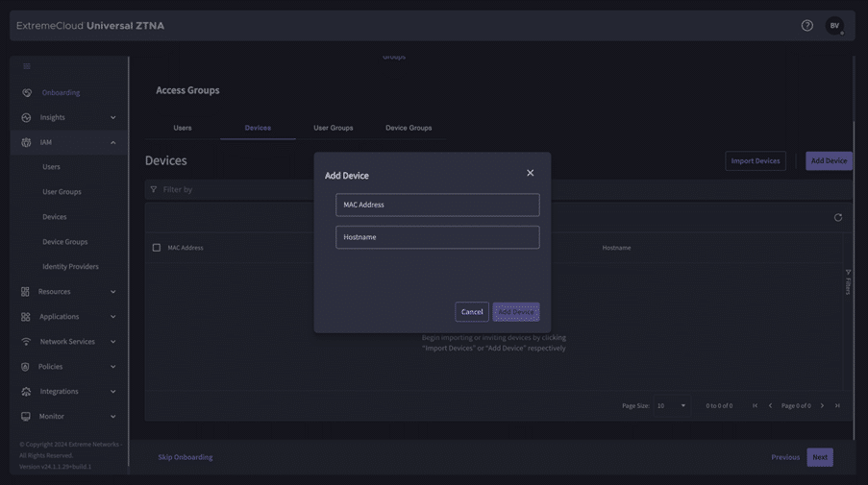Click Cancel in the Add Device dialog
Viewport: 868px width, 485px height.
point(472,312)
